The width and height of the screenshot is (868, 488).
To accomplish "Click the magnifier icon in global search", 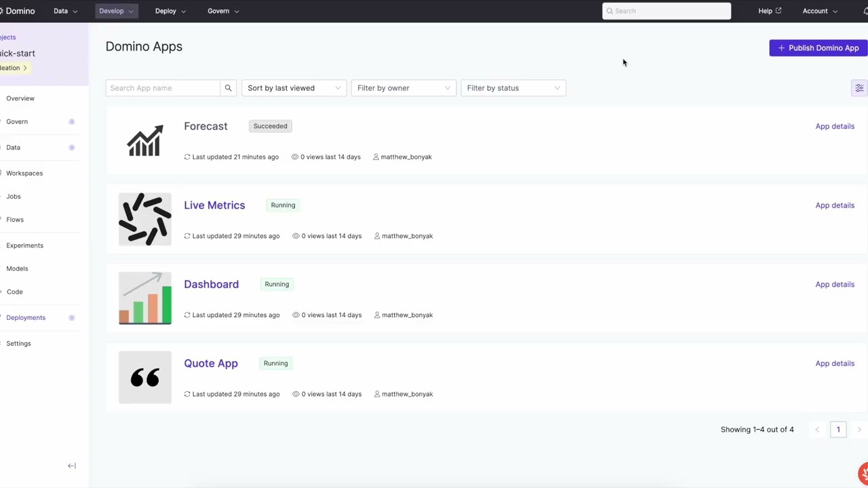I will [610, 11].
